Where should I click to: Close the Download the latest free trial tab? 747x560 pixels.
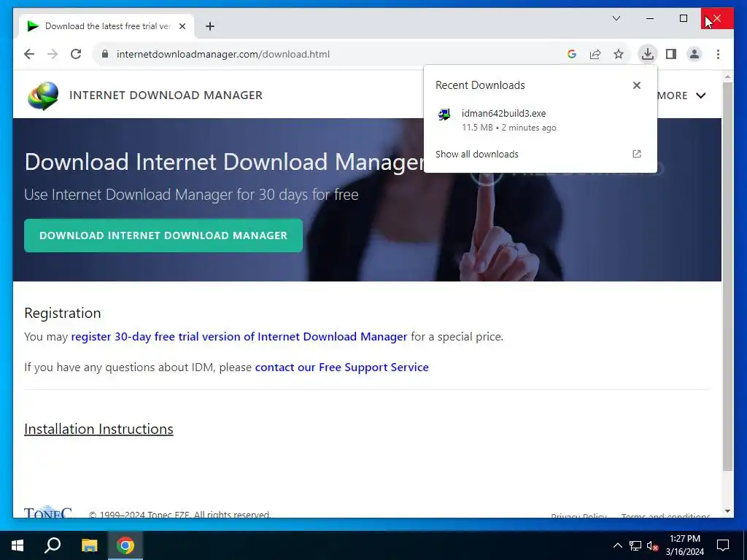(182, 26)
